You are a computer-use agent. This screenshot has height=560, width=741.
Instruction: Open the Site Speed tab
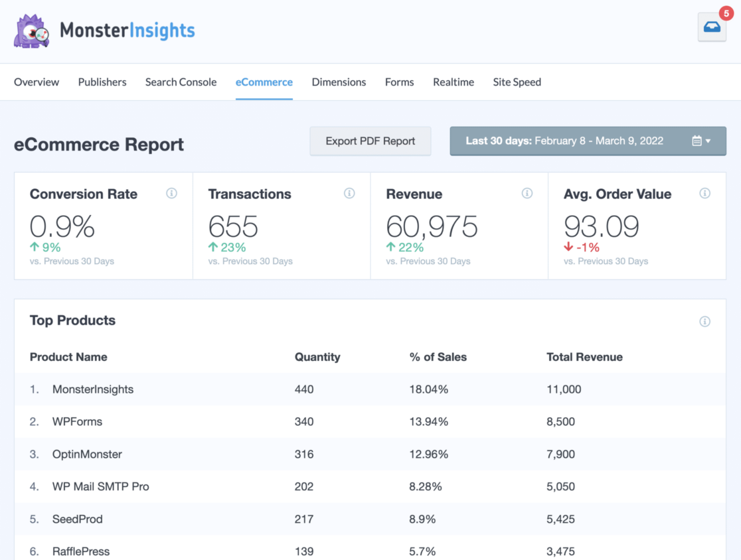pyautogui.click(x=517, y=82)
